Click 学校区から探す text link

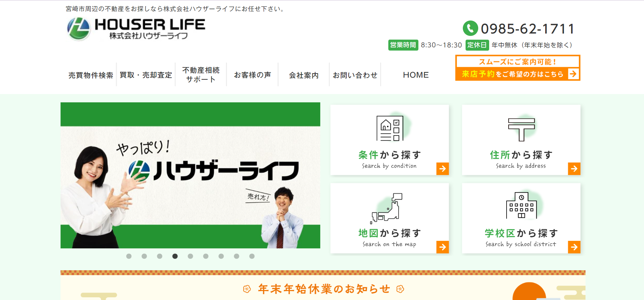point(521,233)
